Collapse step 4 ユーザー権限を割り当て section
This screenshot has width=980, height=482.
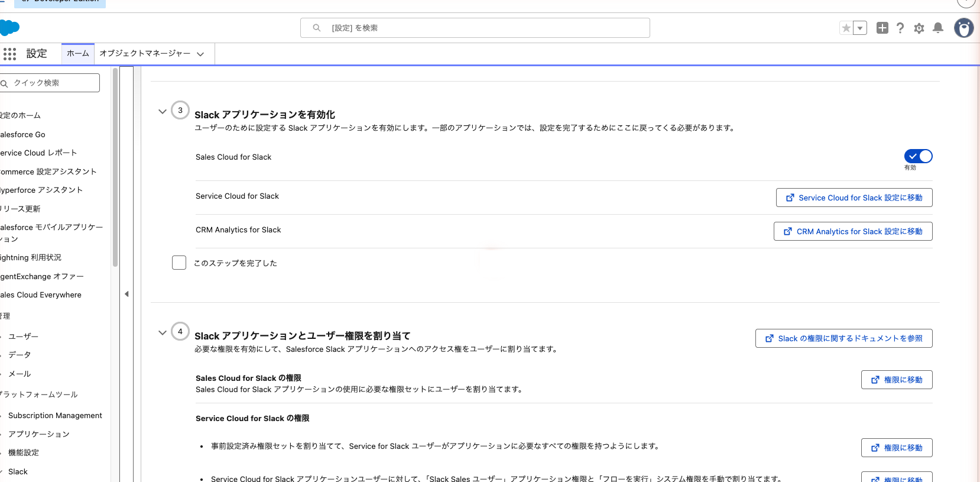click(163, 332)
